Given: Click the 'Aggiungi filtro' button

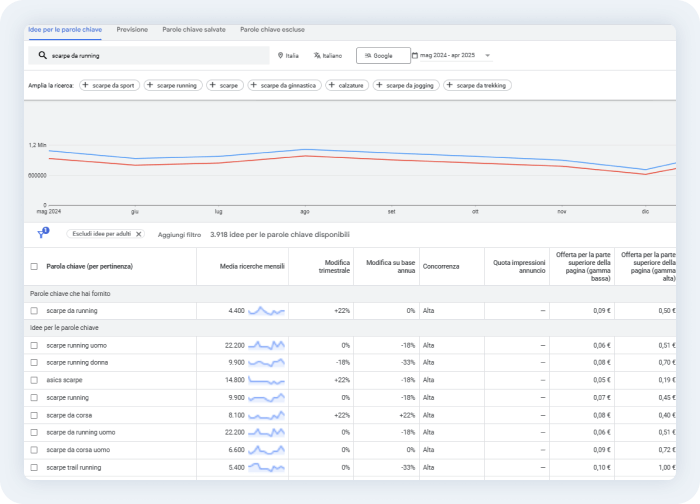Looking at the screenshot, I should coord(179,234).
